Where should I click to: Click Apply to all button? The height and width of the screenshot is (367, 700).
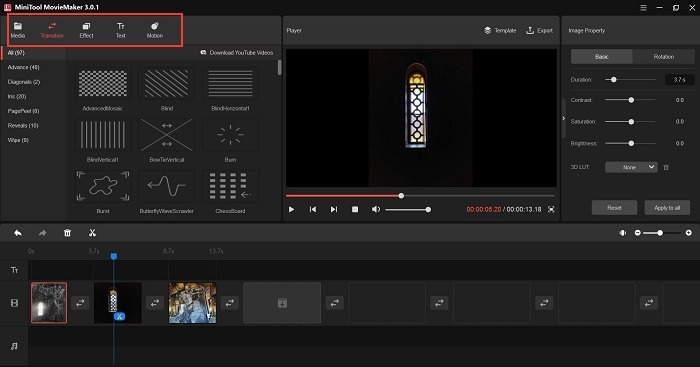(x=667, y=208)
